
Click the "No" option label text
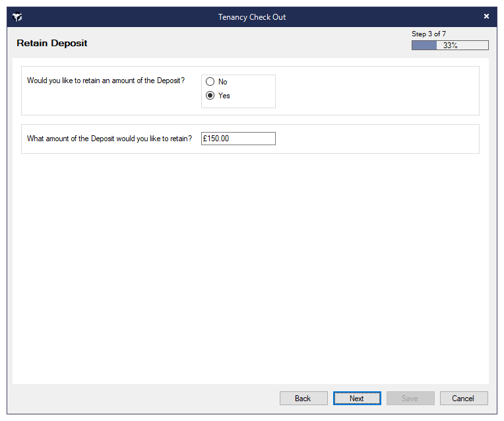tap(222, 82)
